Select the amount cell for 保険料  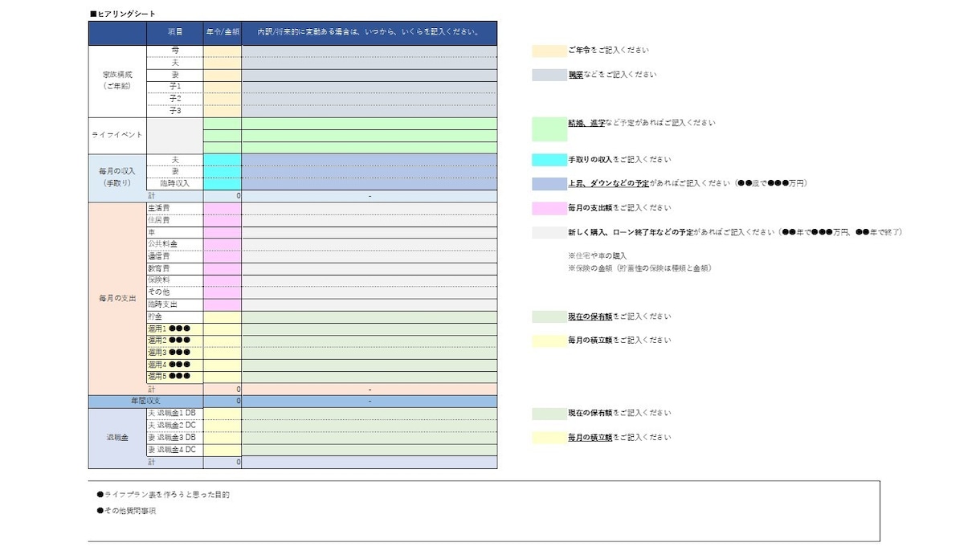223,280
